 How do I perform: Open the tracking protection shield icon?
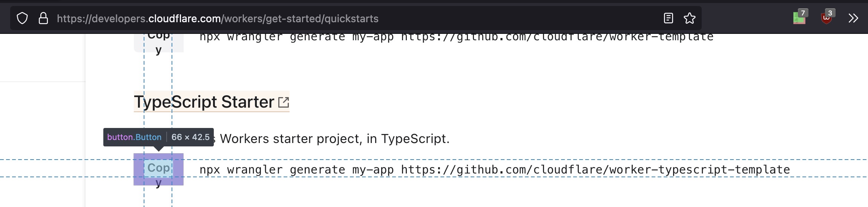pos(22,18)
